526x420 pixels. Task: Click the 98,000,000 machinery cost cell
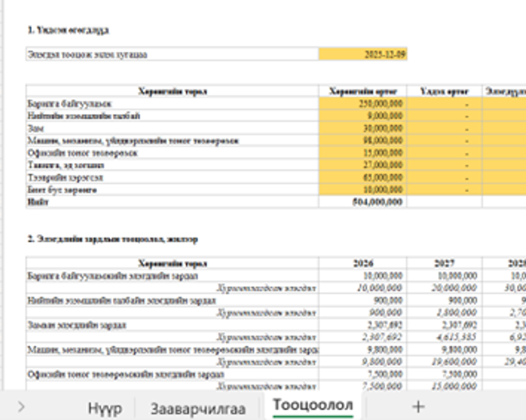(x=363, y=140)
